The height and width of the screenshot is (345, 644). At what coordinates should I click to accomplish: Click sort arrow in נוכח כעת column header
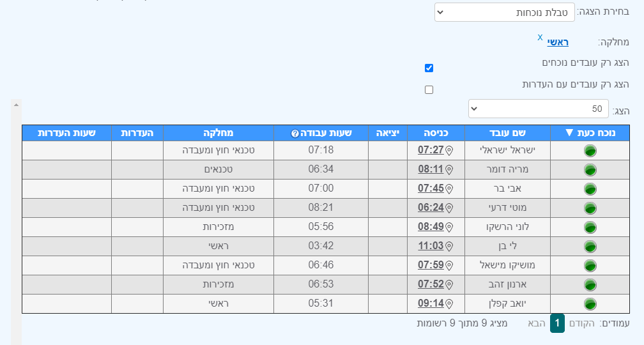[569, 133]
